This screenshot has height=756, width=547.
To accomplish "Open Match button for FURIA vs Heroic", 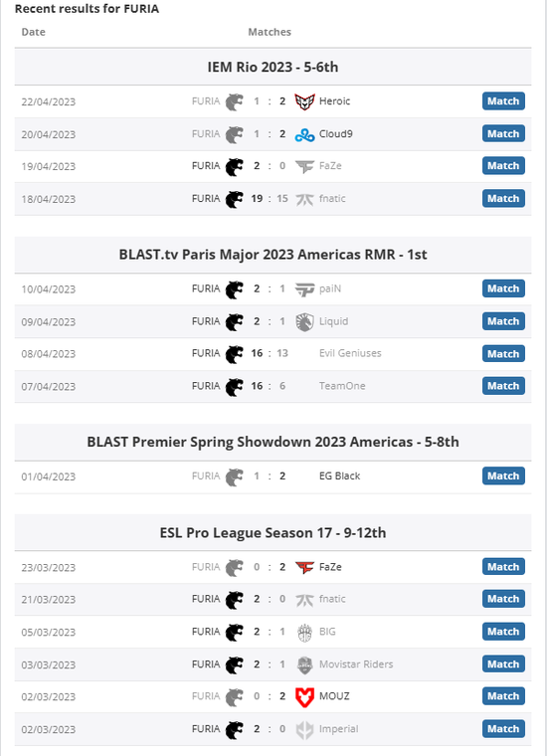I will point(503,101).
